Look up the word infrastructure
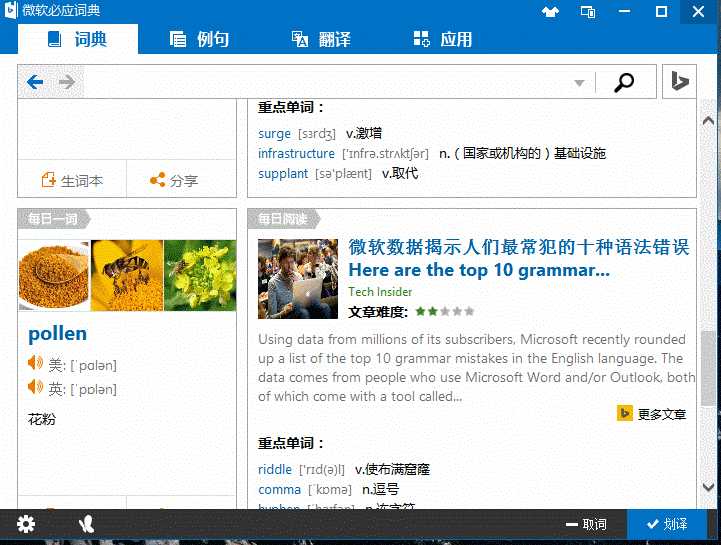 pyautogui.click(x=297, y=153)
